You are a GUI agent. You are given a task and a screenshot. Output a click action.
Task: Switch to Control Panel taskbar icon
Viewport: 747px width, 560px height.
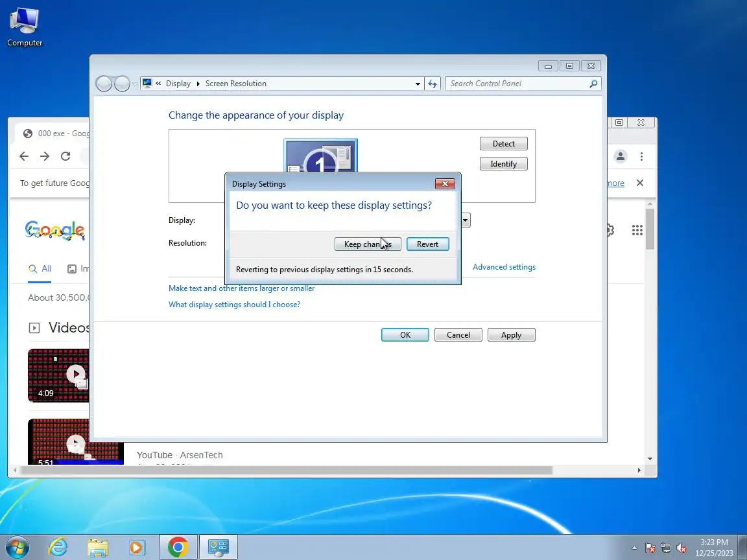(x=218, y=547)
